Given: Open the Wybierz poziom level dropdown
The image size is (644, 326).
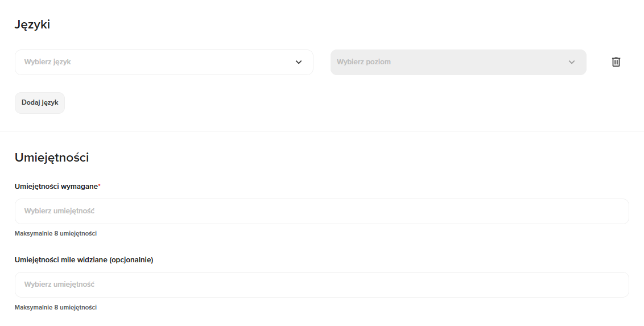Looking at the screenshot, I should [x=458, y=62].
